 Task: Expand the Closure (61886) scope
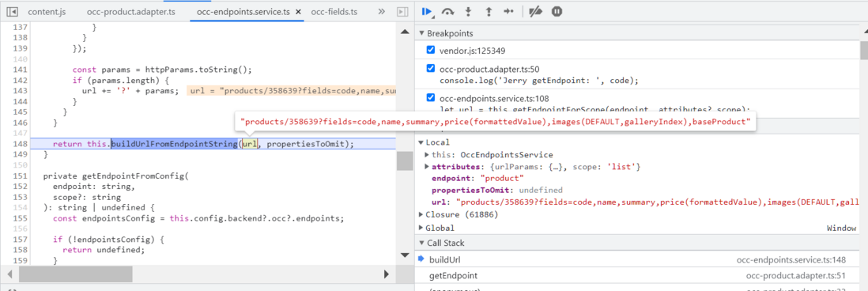point(421,214)
